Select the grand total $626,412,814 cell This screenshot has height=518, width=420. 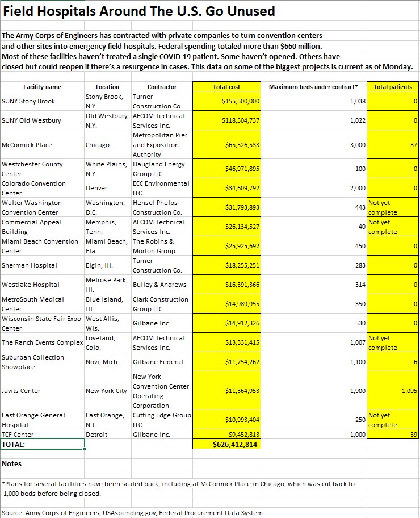[x=226, y=444]
